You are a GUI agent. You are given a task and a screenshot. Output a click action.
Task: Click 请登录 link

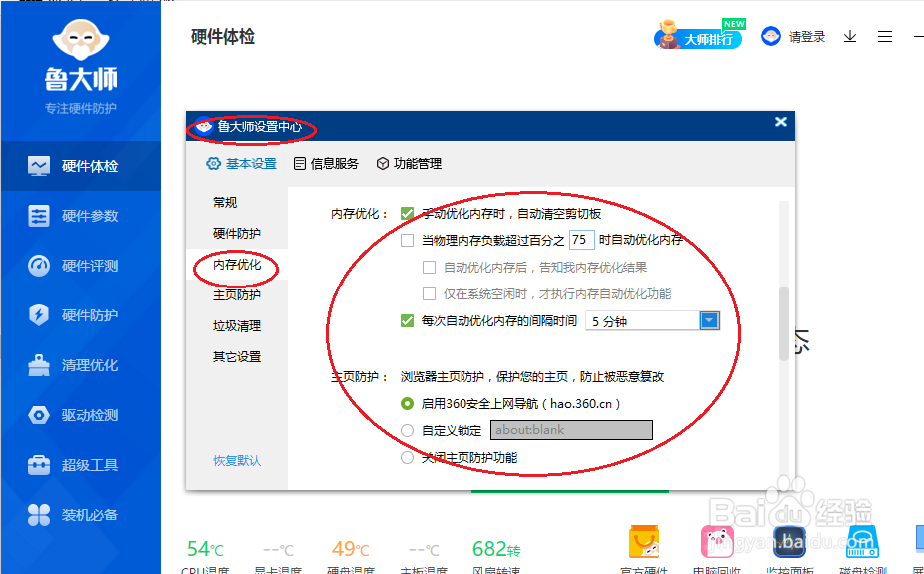coord(807,37)
